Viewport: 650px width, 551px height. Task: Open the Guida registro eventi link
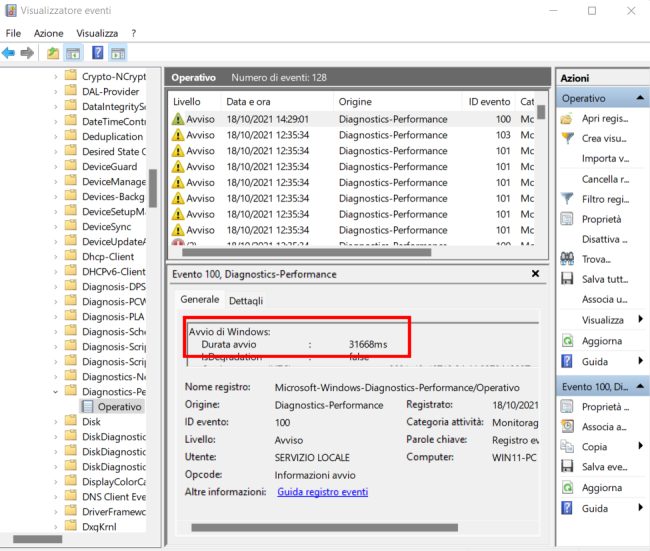click(323, 492)
